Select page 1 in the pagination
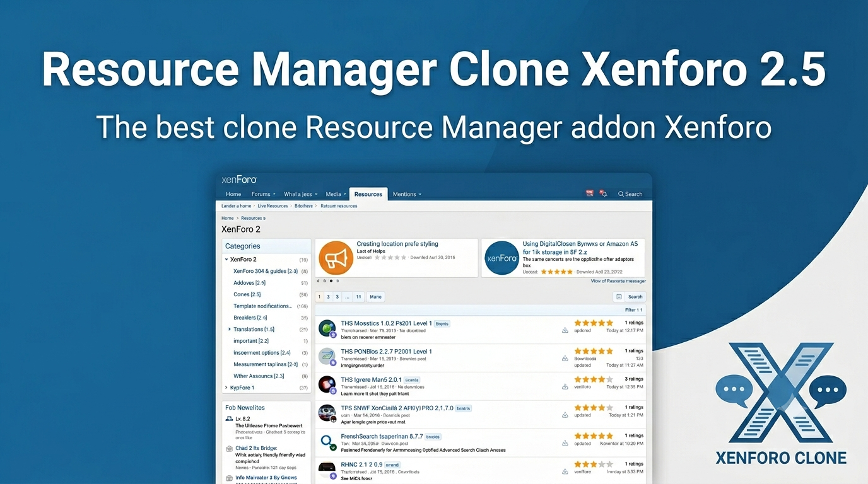Screen dimensions: 868x484 coord(319,297)
